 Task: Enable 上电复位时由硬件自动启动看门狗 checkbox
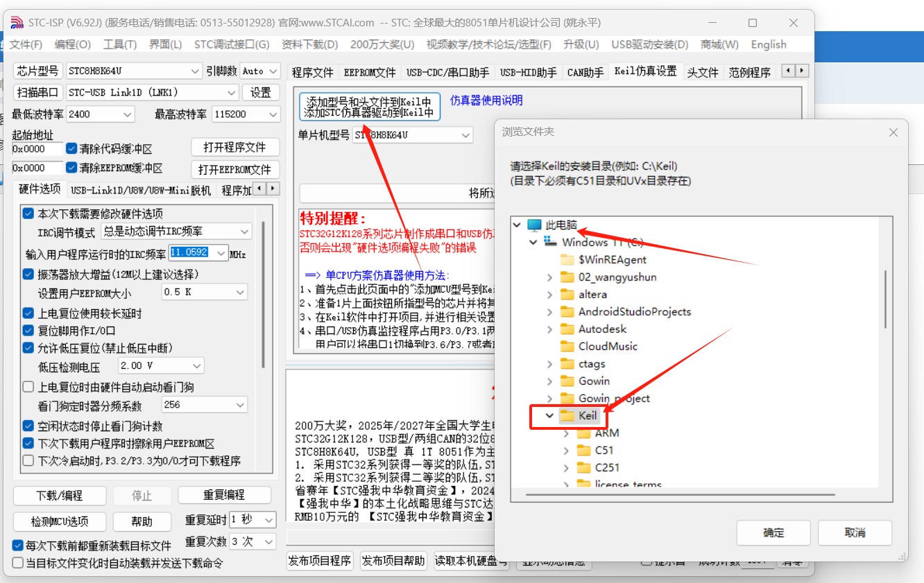(x=28, y=387)
